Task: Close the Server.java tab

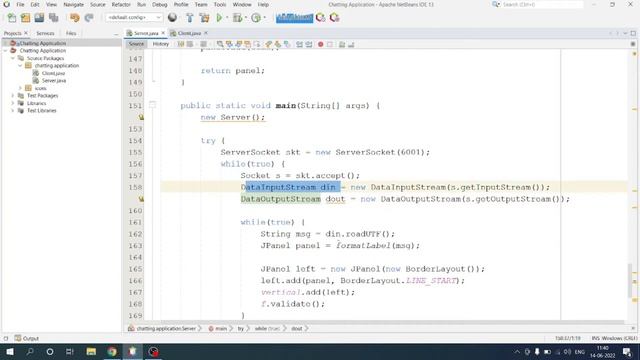Action: 163,33
